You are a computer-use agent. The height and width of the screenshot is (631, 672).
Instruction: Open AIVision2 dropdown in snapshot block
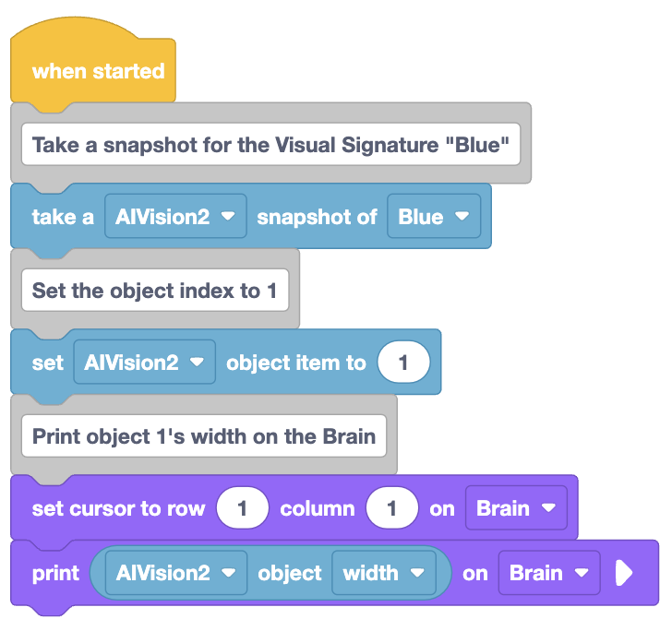[x=175, y=216]
